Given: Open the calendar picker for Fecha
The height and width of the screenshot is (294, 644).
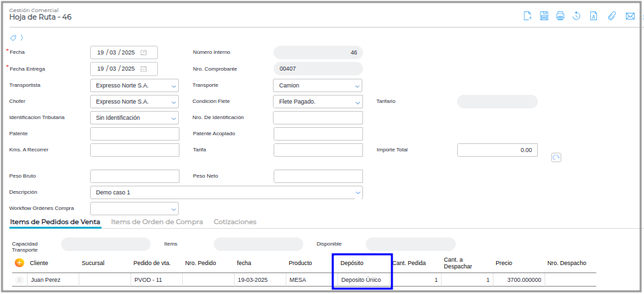Looking at the screenshot, I should coord(143,52).
